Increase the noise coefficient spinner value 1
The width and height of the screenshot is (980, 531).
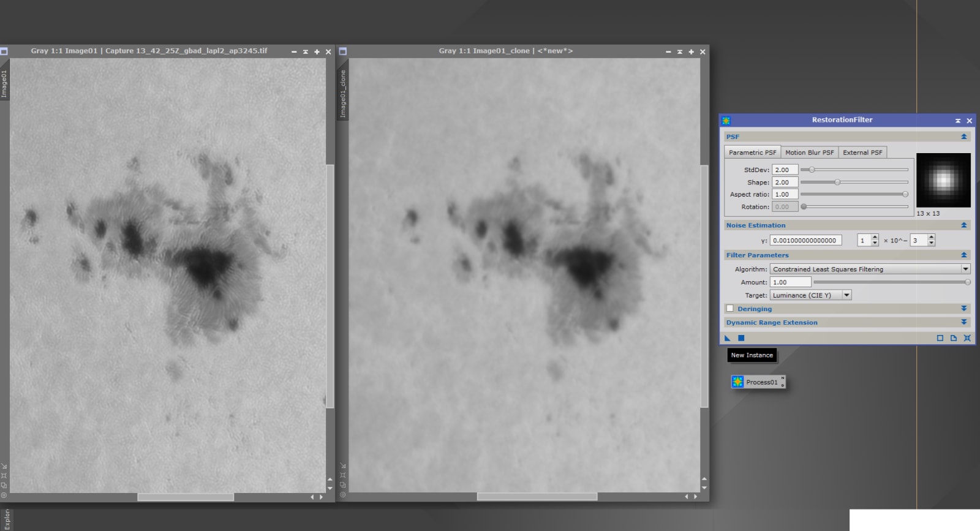pos(875,238)
